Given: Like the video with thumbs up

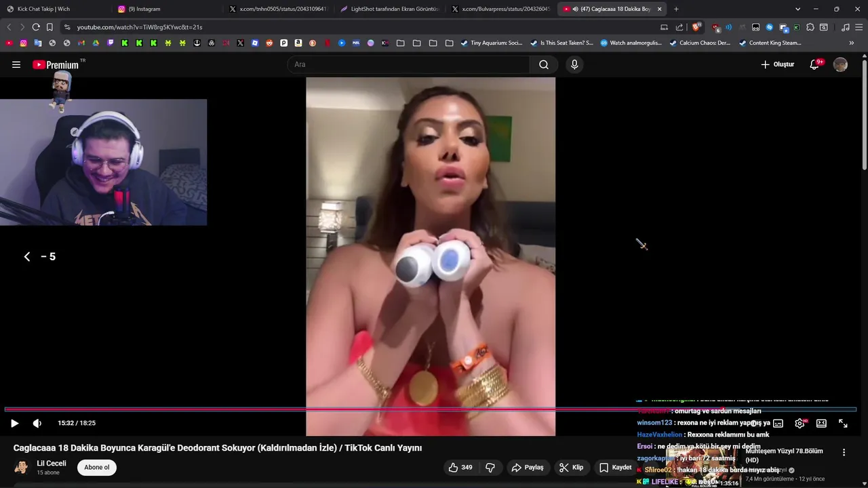Looking at the screenshot, I should (x=460, y=468).
